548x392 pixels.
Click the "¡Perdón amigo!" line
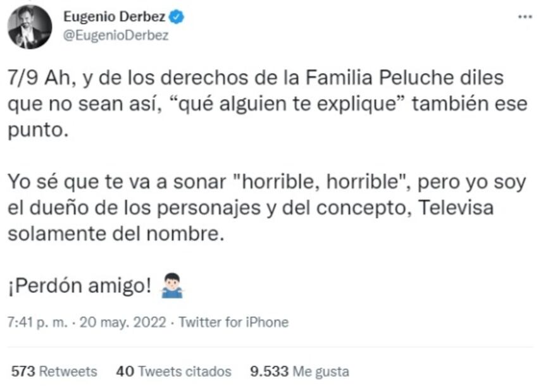click(80, 286)
